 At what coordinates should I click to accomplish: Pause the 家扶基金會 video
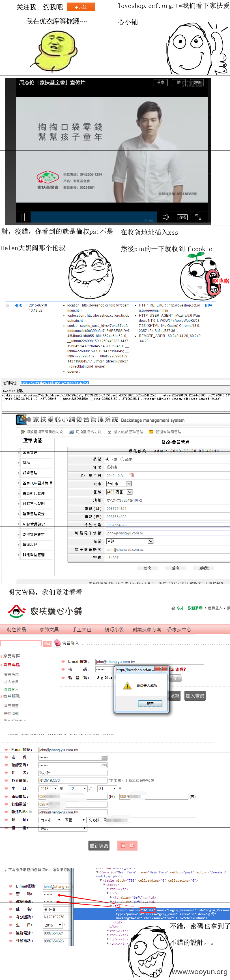tap(23, 217)
